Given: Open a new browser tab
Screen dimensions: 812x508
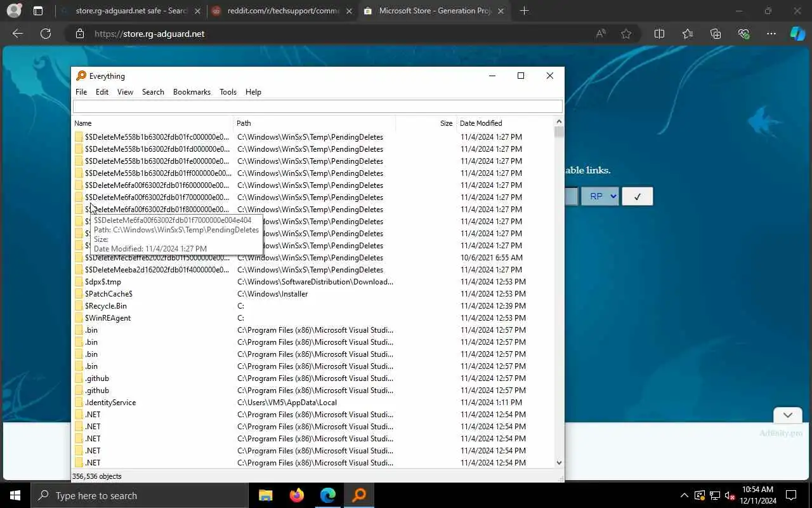Looking at the screenshot, I should (x=524, y=11).
